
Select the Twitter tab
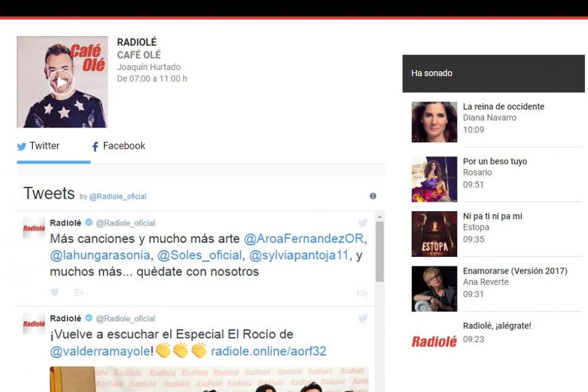tap(38, 146)
